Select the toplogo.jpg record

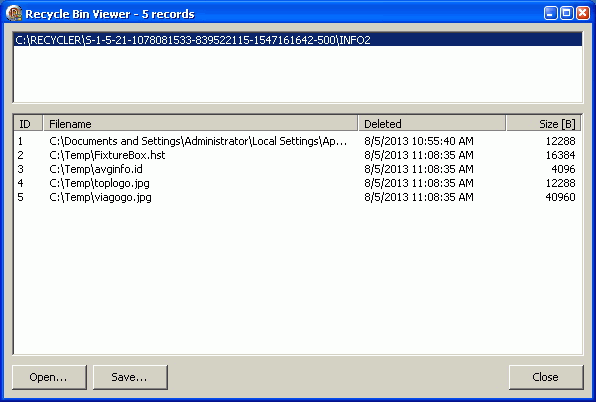coord(298,183)
